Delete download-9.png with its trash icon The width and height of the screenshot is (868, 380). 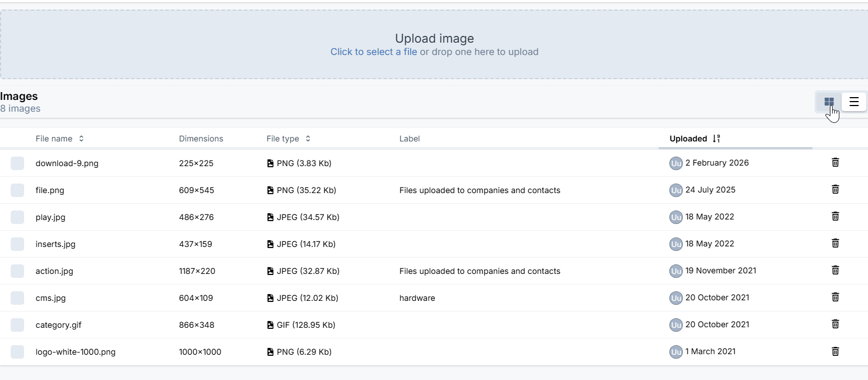pyautogui.click(x=835, y=162)
